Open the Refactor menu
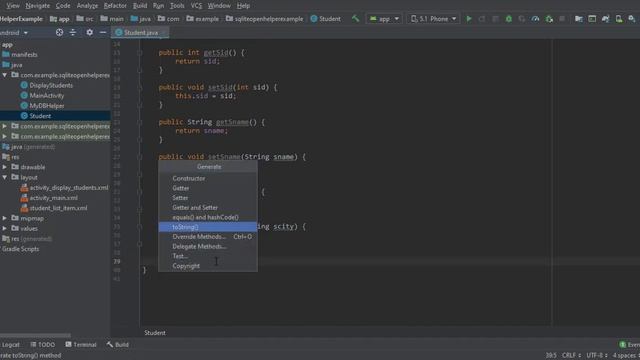This screenshot has width=640, height=360. 115,6
